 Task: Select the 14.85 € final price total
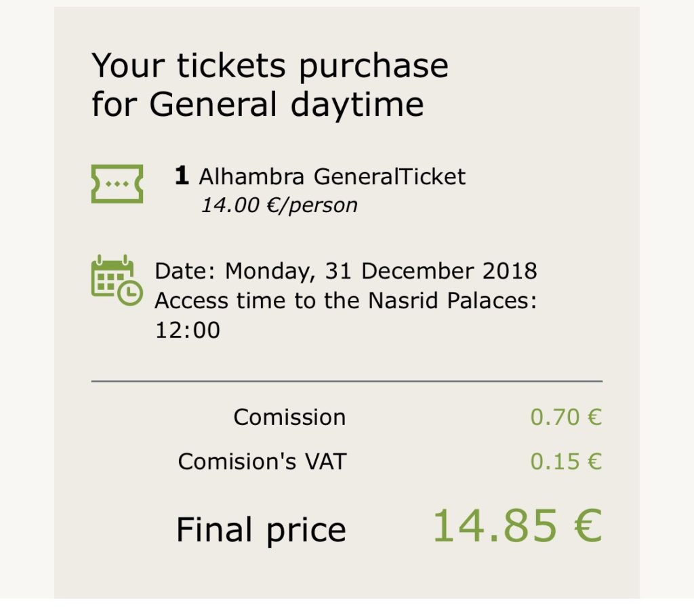pyautogui.click(x=516, y=526)
